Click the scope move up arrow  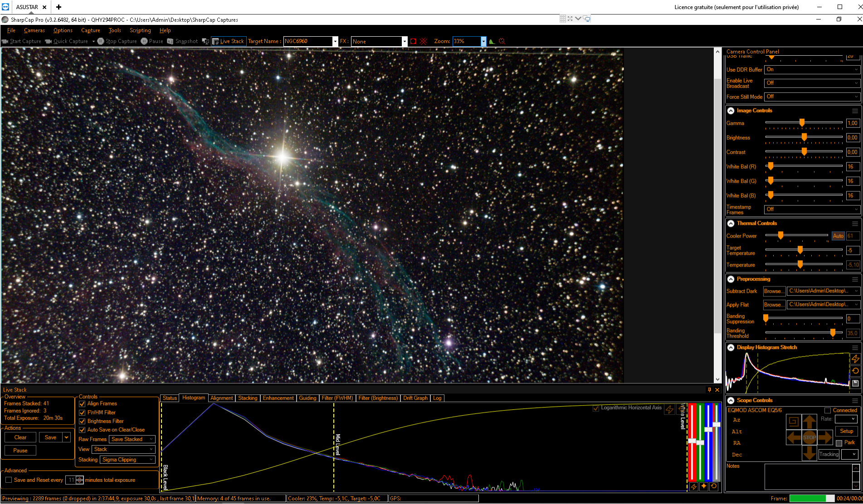coord(809,422)
